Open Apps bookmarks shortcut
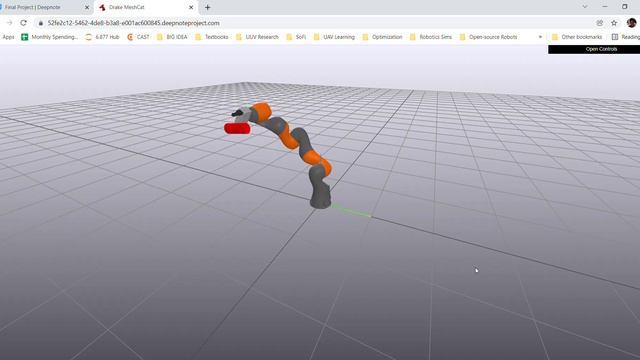The width and height of the screenshot is (640, 360). click(x=8, y=37)
